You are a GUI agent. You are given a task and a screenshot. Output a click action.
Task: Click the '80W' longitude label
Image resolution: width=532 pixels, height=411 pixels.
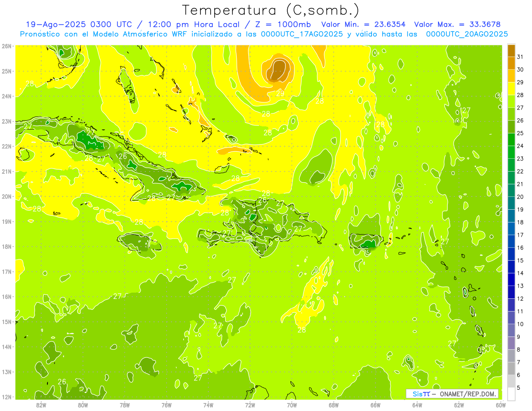point(83,405)
